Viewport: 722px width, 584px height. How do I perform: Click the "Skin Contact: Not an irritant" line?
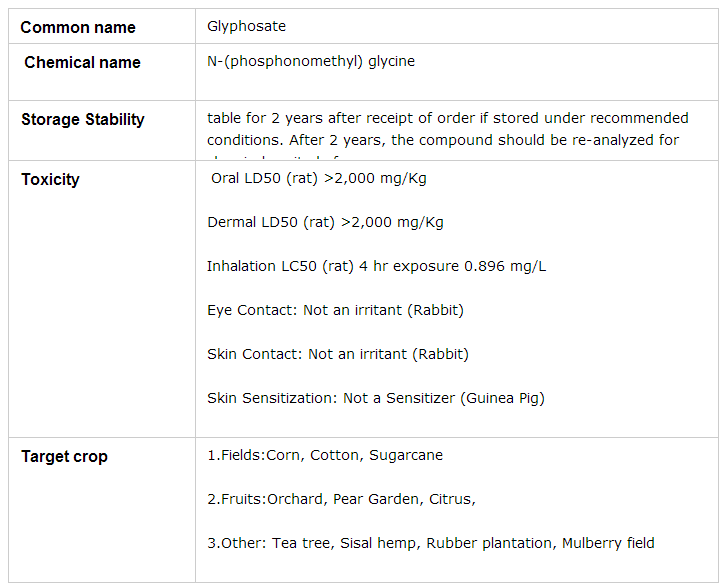pos(337,354)
